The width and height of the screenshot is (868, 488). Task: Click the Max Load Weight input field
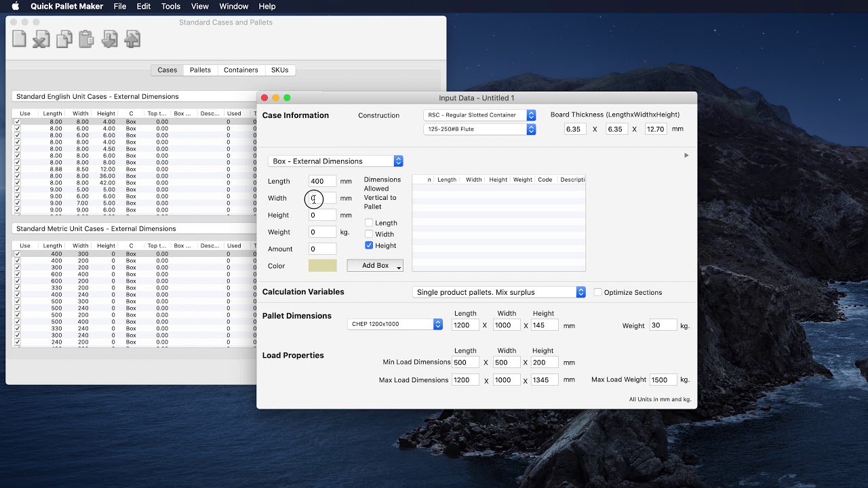click(663, 380)
